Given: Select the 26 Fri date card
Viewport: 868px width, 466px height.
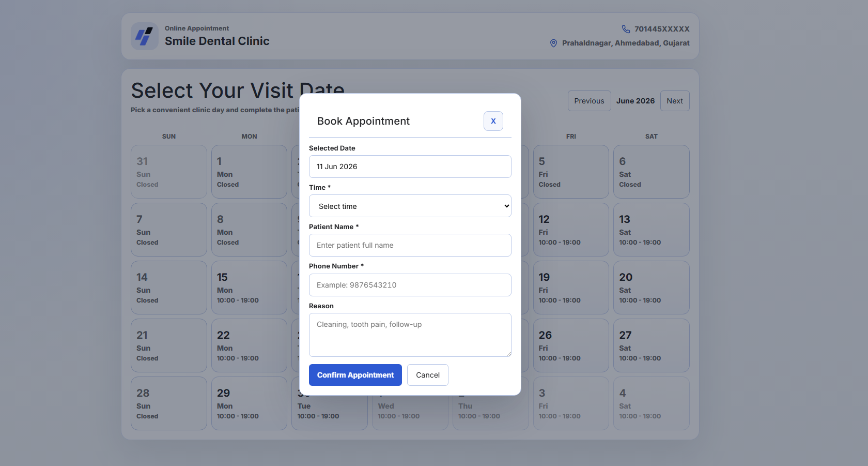Looking at the screenshot, I should pyautogui.click(x=571, y=345).
